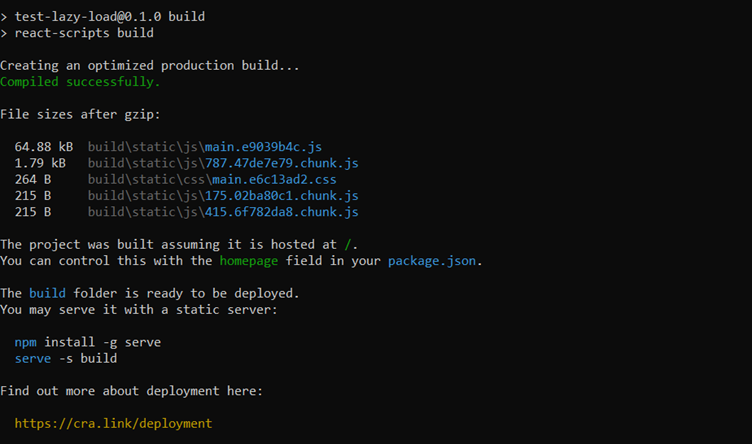752x444 pixels.
Task: Click the 175.02ba80c1.chunk.js file name
Action: pos(282,196)
